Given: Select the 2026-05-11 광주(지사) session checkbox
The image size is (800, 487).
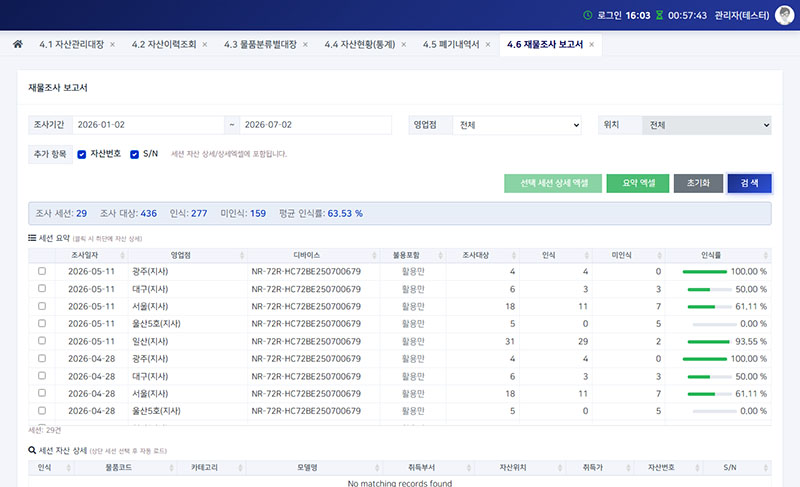Looking at the screenshot, I should click(42, 271).
